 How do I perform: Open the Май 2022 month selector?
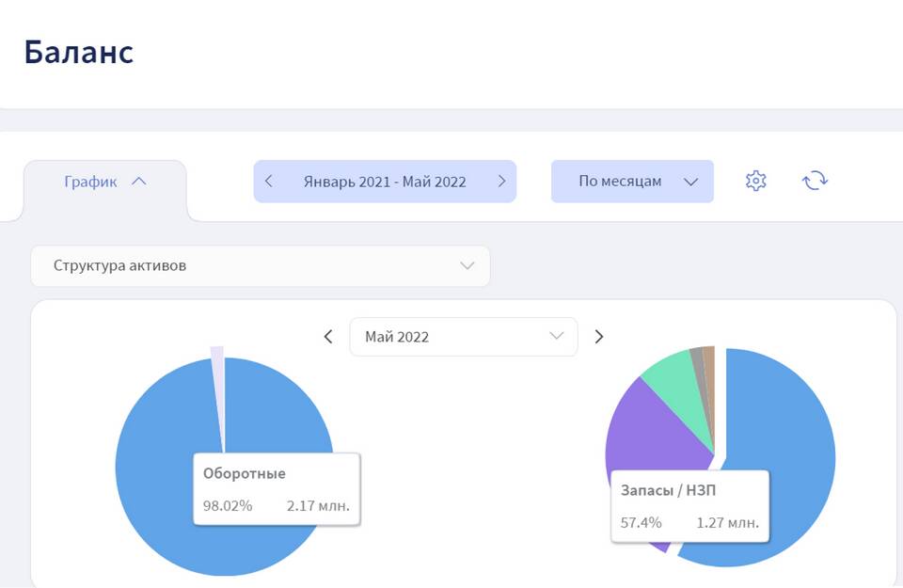click(464, 337)
